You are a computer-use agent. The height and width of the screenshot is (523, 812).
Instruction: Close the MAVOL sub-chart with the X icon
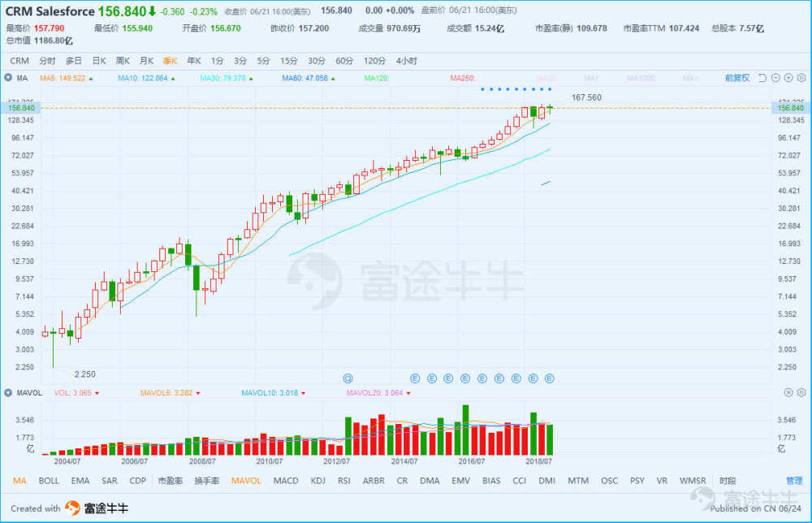(788, 392)
